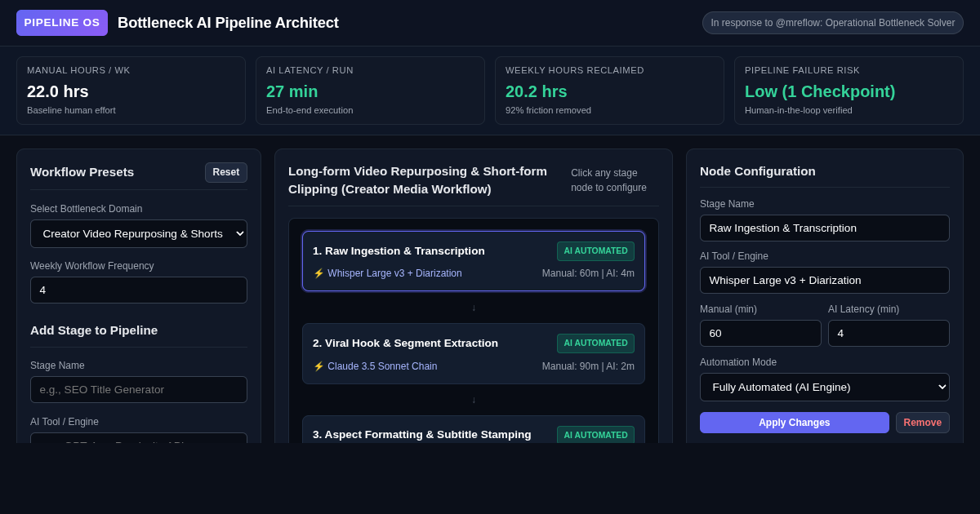Image resolution: width=980 pixels, height=514 pixels.
Task: Click 'Manual: 60m | AI: 4m' text
Action: [x=588, y=273]
